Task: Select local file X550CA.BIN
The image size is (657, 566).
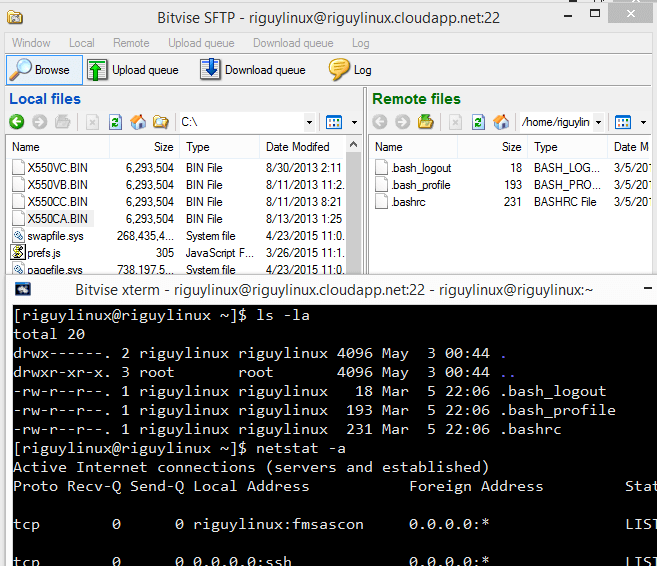Action: tap(57, 218)
